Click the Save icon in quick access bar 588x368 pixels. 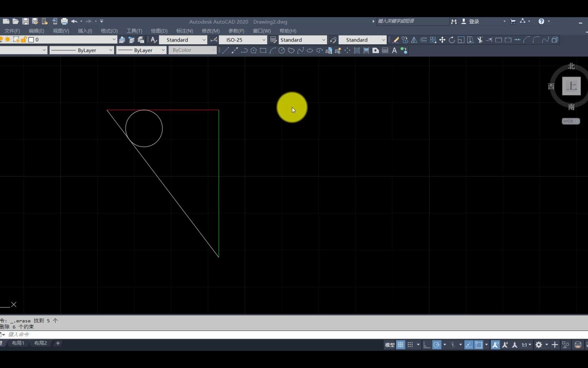tap(25, 21)
